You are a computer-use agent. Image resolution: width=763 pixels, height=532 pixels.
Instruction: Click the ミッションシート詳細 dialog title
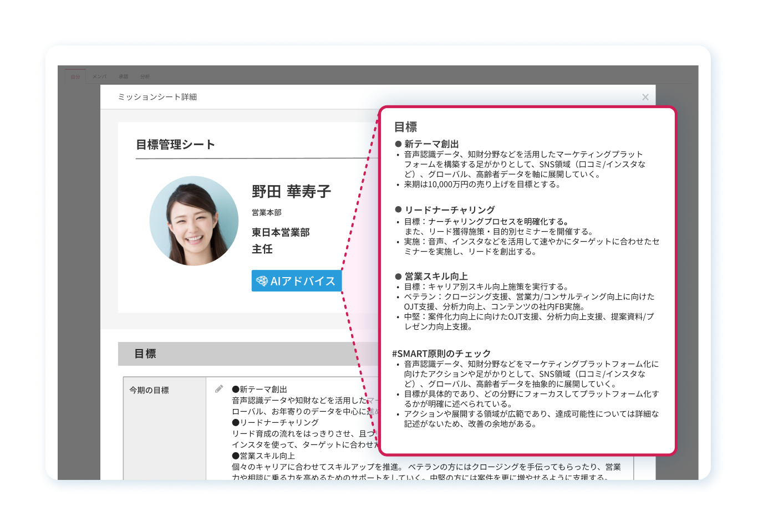click(157, 97)
